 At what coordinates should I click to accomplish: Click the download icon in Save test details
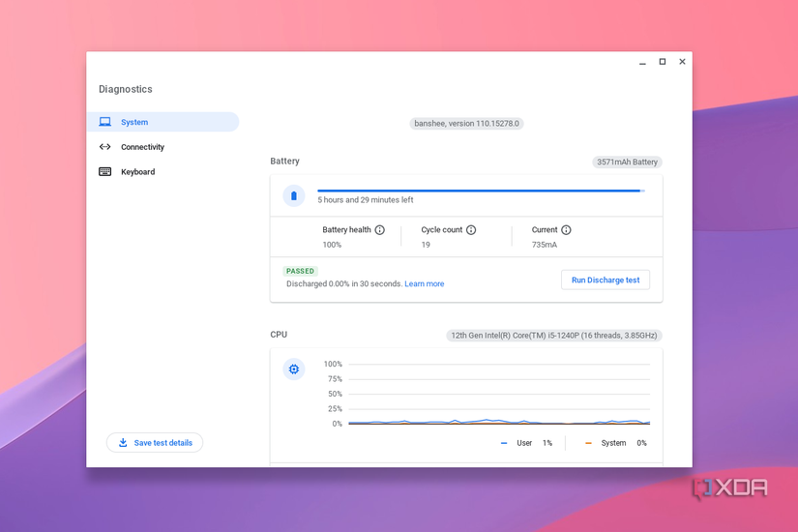click(x=123, y=443)
